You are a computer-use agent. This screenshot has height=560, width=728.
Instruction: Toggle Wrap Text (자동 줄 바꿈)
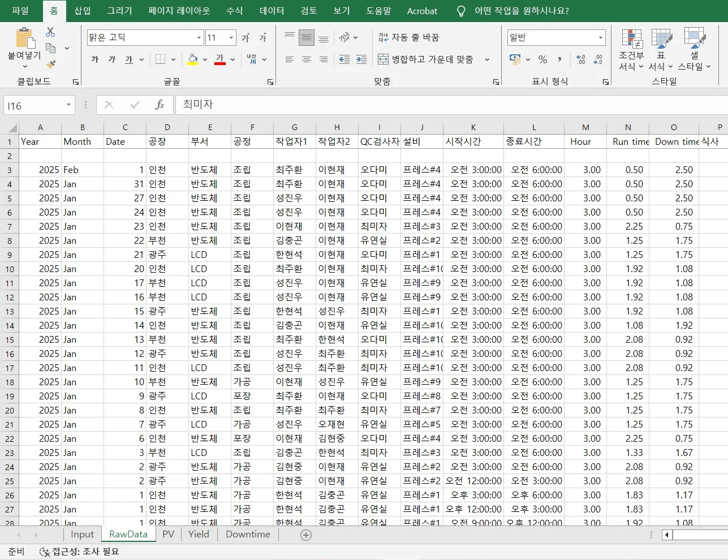click(409, 37)
